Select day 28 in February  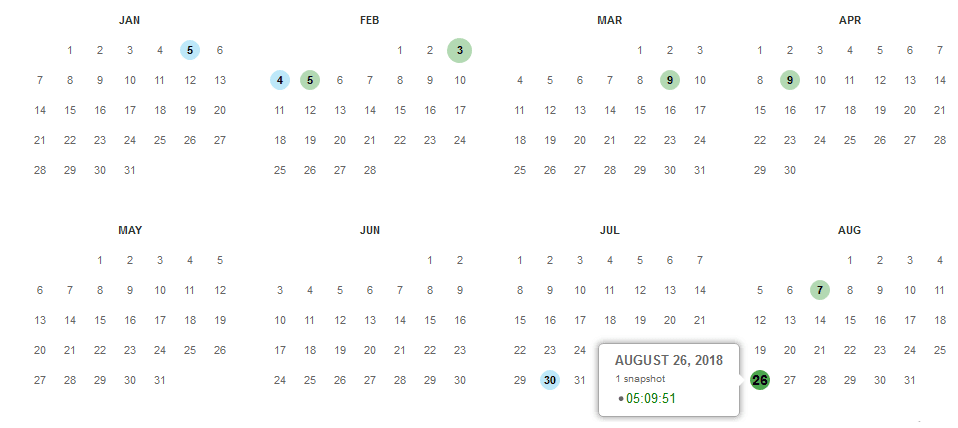click(370, 170)
